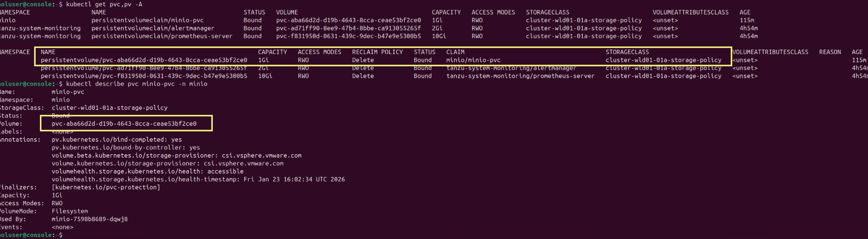The height and width of the screenshot is (239, 868).
Task: Click the persistentvolume/pvc-f831950d name
Action: (x=144, y=76)
